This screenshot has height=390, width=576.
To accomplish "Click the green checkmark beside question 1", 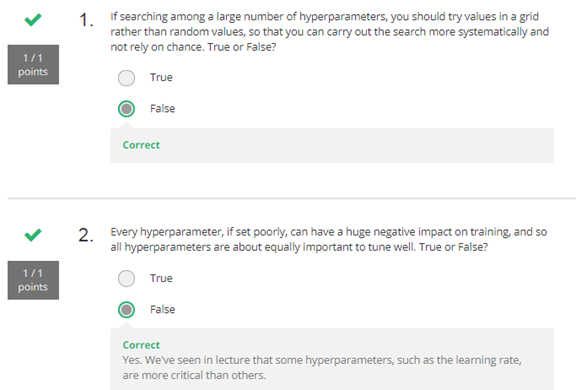I will point(33,19).
